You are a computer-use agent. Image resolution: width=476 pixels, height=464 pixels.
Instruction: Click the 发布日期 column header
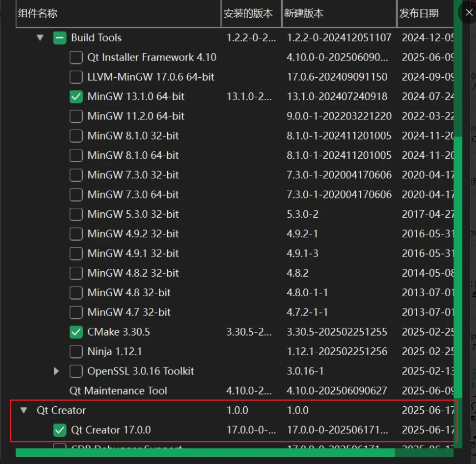[x=419, y=13]
